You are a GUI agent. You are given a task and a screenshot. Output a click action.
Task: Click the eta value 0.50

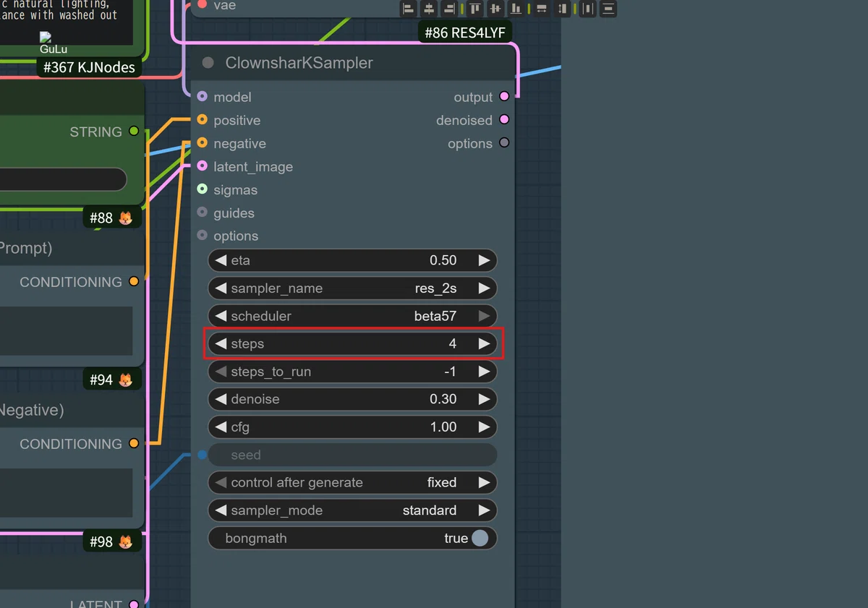(443, 260)
